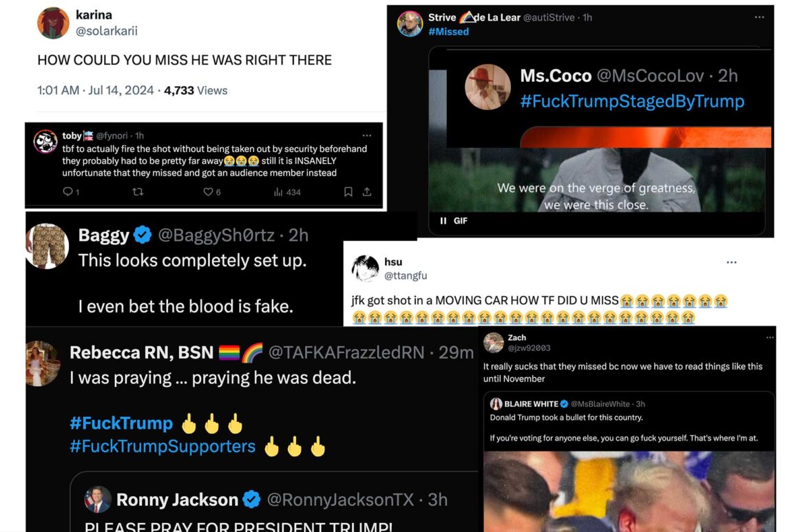Open more options on toby's tweet
The width and height of the screenshot is (785, 532).
click(367, 136)
